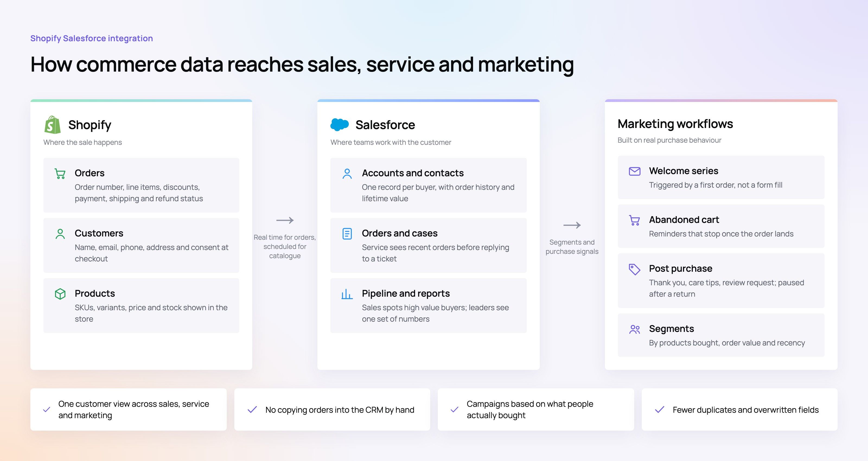Click the main heading about commerce data

[302, 64]
